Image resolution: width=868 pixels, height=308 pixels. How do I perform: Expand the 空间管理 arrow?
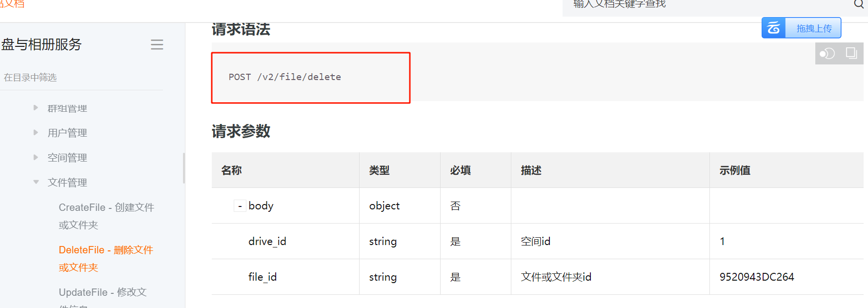pos(36,157)
